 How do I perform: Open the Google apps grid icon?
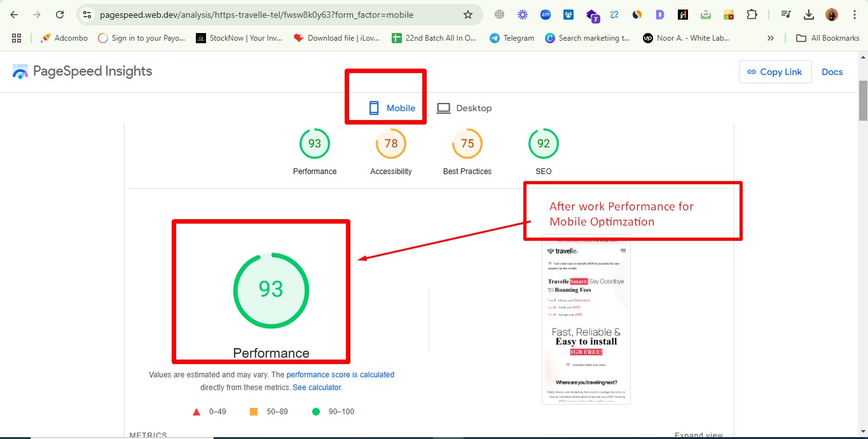[17, 38]
